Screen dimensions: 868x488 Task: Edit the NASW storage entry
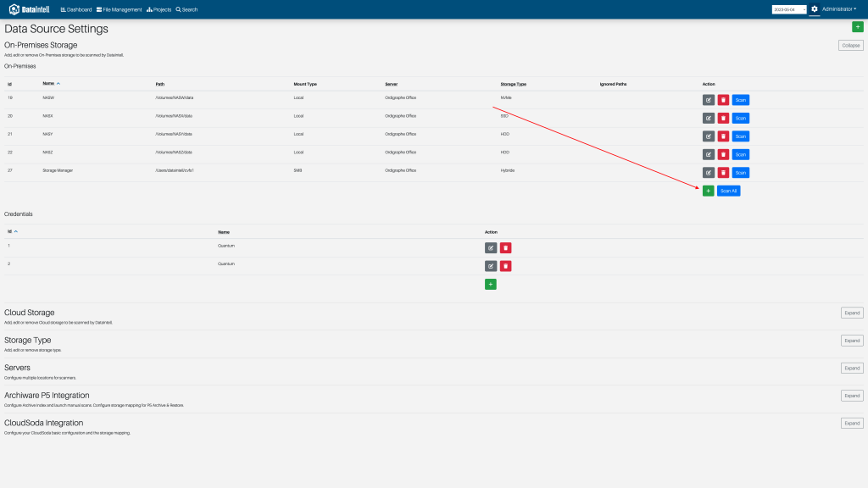click(708, 100)
